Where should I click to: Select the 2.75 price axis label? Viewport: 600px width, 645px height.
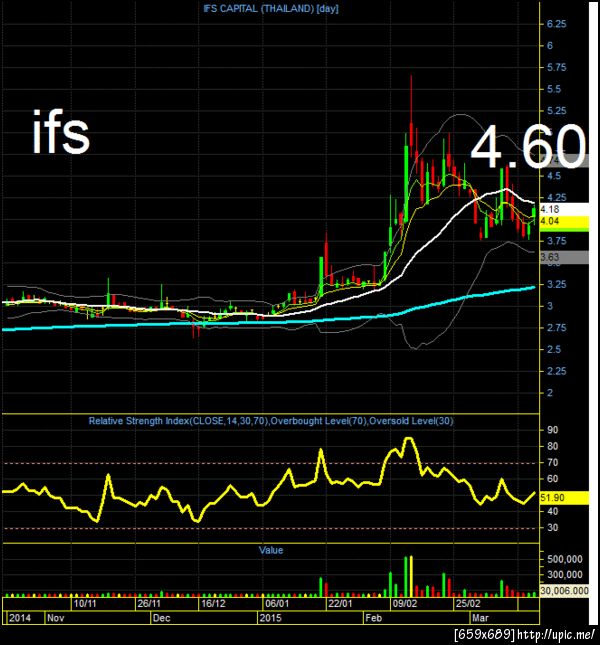[x=556, y=328]
